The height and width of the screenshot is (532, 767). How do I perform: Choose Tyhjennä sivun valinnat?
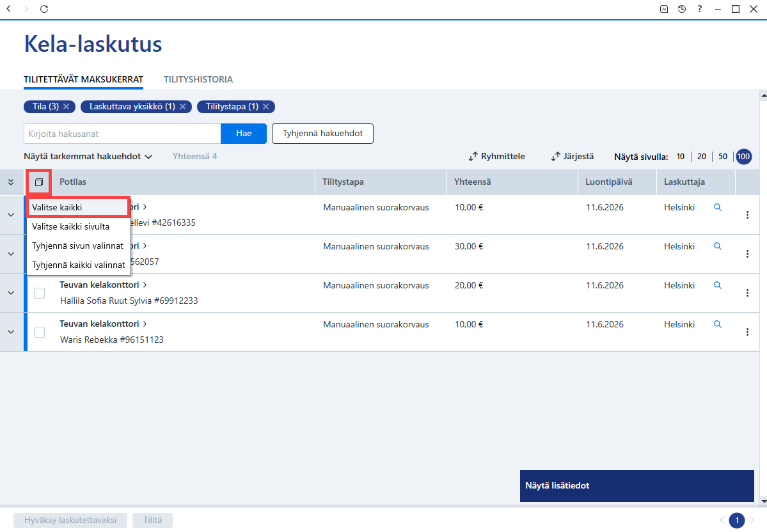click(x=78, y=246)
